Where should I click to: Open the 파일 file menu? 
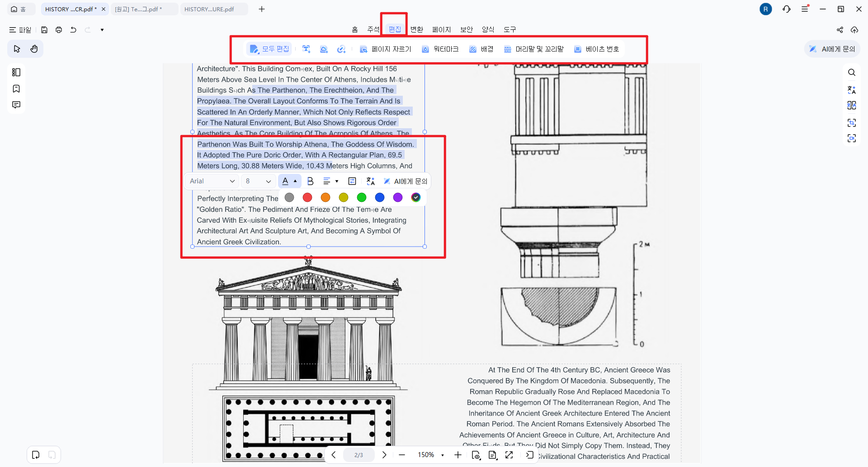(x=20, y=30)
